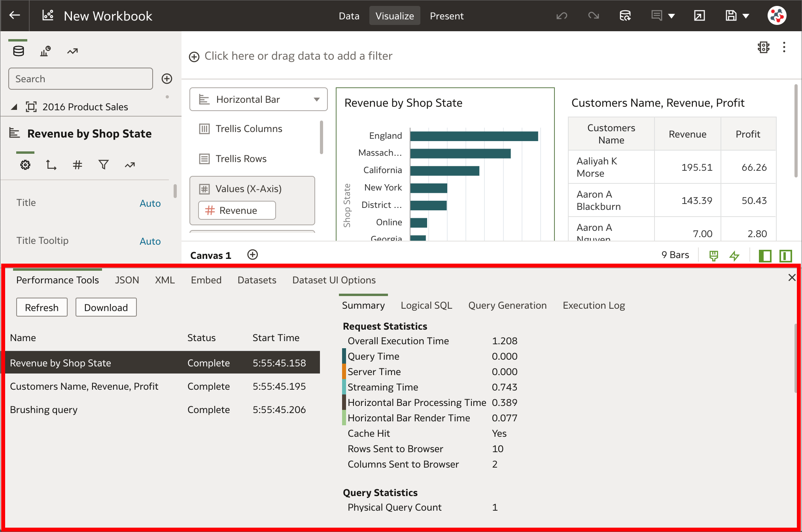Open the brush styling icon near 9 Bars
This screenshot has height=532, width=802.
713,255
